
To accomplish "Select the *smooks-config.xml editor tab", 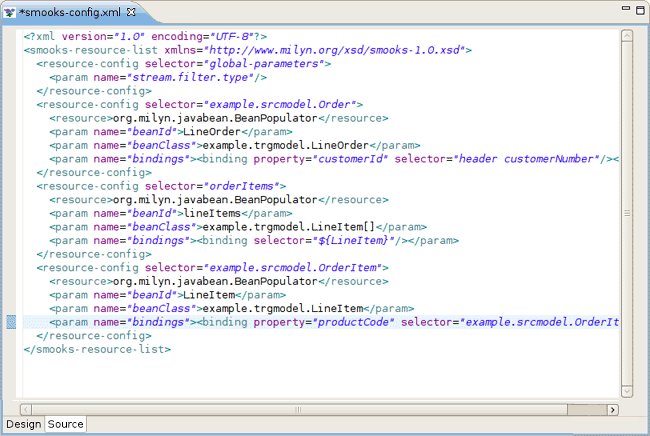I will point(70,12).
